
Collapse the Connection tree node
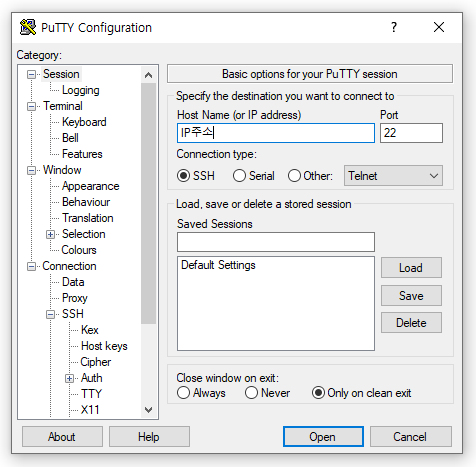pyautogui.click(x=31, y=266)
